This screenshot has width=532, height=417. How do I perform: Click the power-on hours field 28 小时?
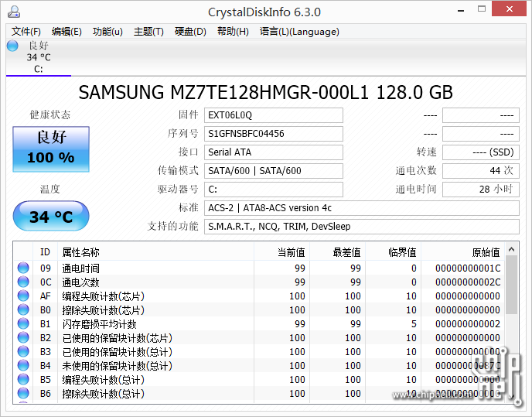click(x=481, y=189)
